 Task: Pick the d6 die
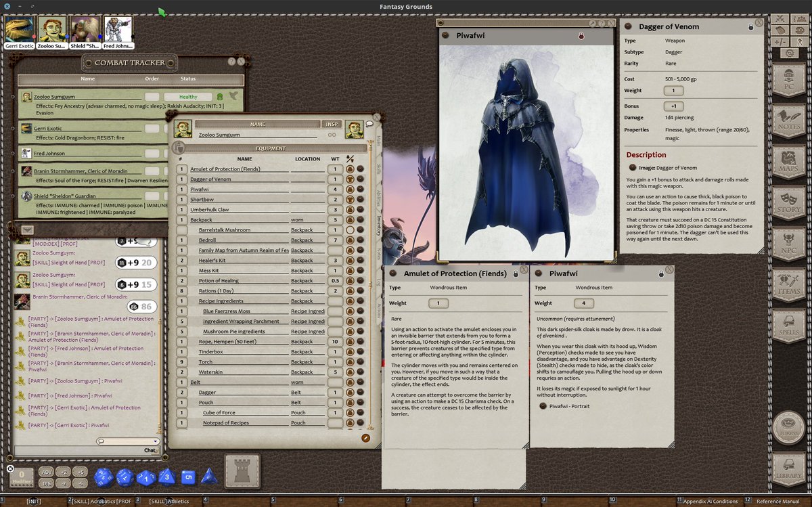tap(187, 478)
